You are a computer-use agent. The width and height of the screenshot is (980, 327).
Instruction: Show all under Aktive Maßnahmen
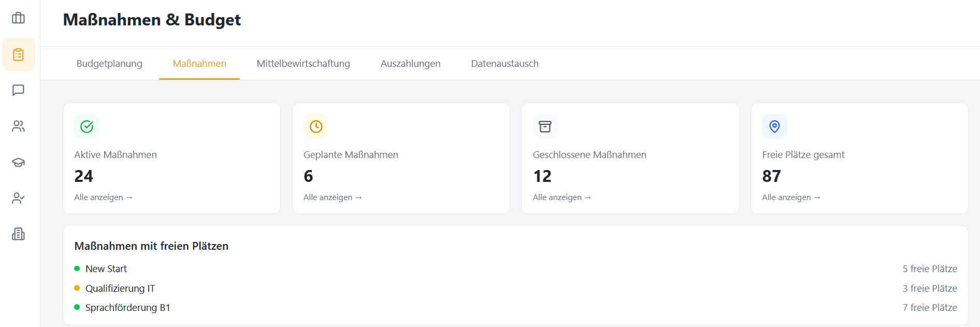coord(103,197)
